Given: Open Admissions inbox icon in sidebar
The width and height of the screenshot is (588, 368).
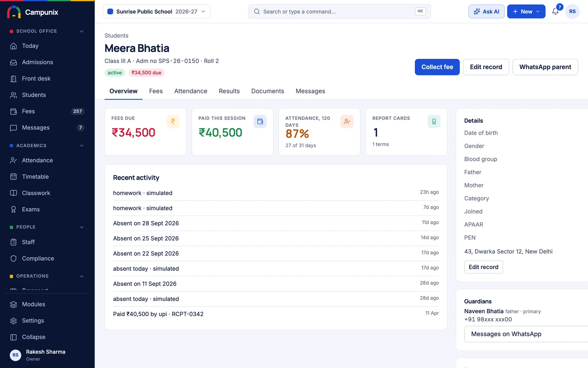Looking at the screenshot, I should click(x=14, y=62).
